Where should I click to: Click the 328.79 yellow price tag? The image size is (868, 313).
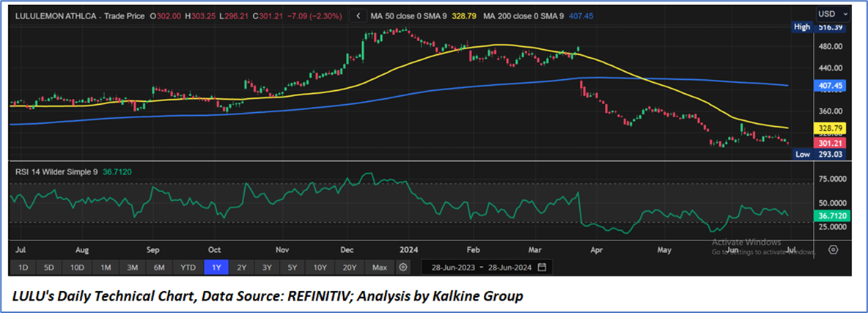tap(828, 128)
